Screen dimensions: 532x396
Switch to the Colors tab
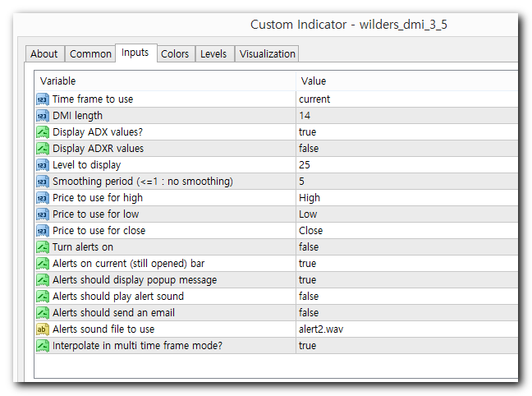[175, 54]
